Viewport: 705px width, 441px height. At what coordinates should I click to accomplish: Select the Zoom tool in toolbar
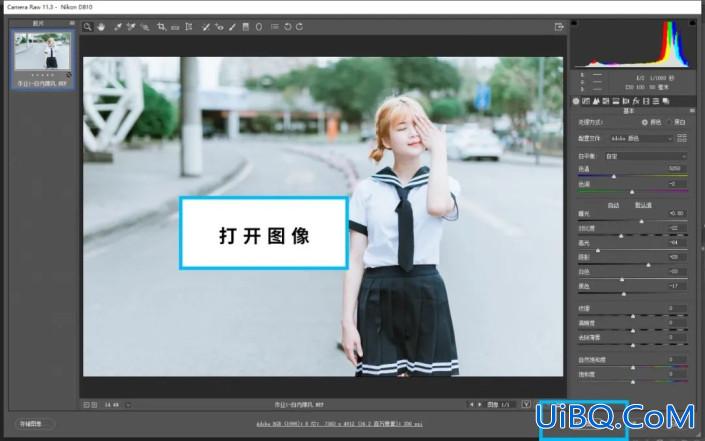(x=88, y=27)
